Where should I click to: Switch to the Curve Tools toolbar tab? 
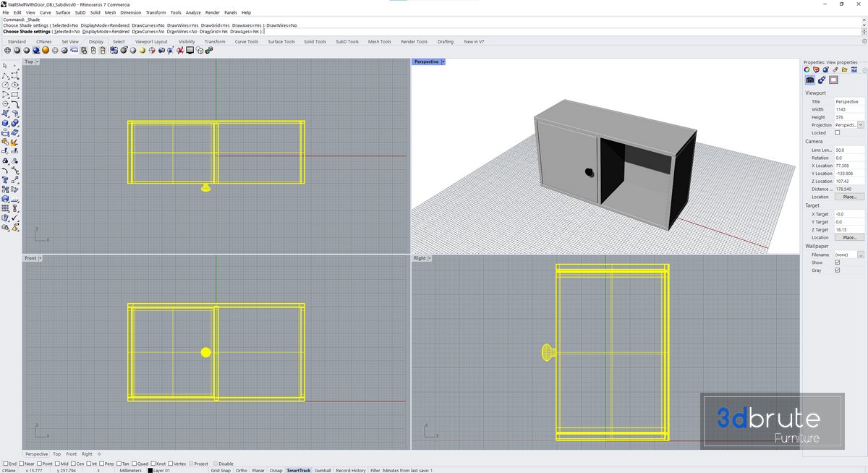246,41
